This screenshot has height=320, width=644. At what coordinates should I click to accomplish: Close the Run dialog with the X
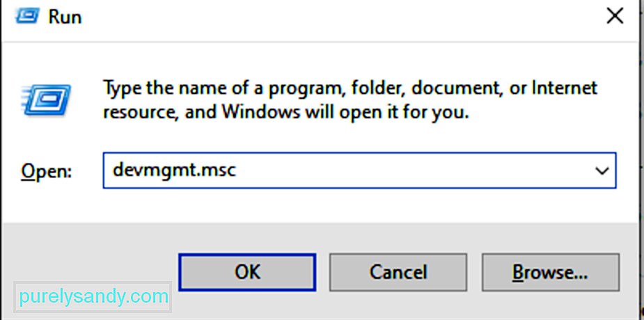point(615,17)
